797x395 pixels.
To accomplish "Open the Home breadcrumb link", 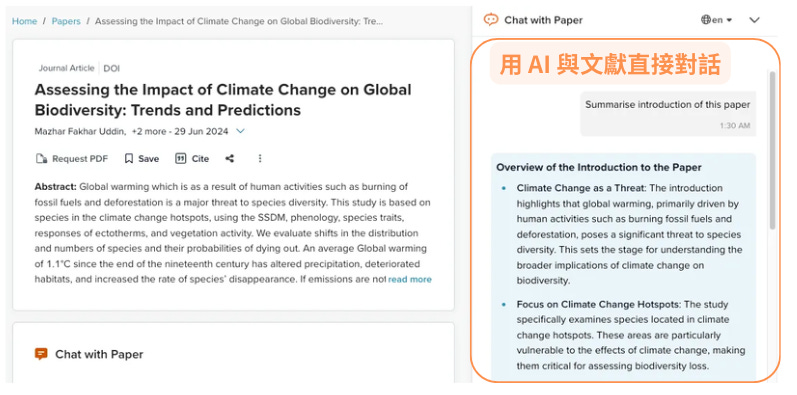I will tap(24, 21).
